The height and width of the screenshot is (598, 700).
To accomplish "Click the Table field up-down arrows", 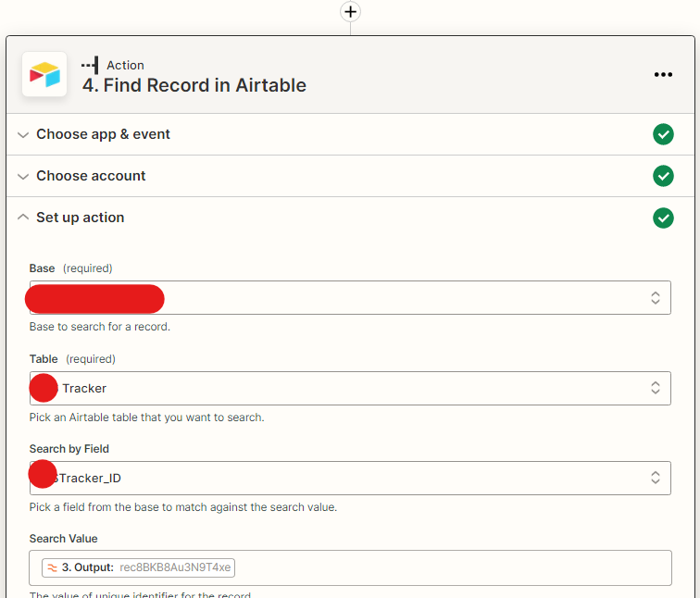I will click(655, 388).
